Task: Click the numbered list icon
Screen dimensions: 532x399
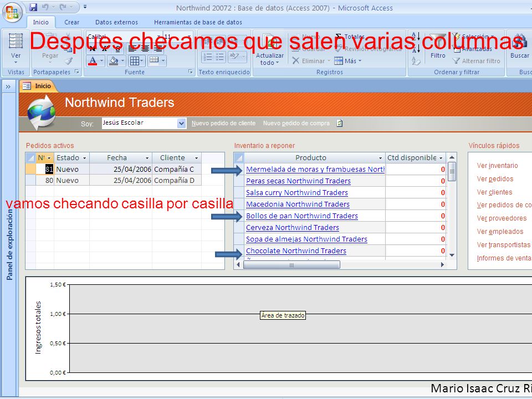Action: 208,57
